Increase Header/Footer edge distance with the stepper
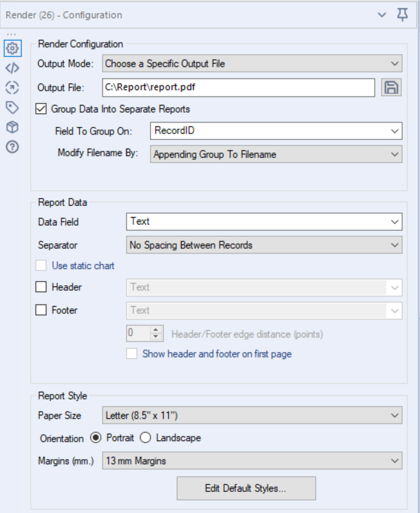 (x=156, y=329)
